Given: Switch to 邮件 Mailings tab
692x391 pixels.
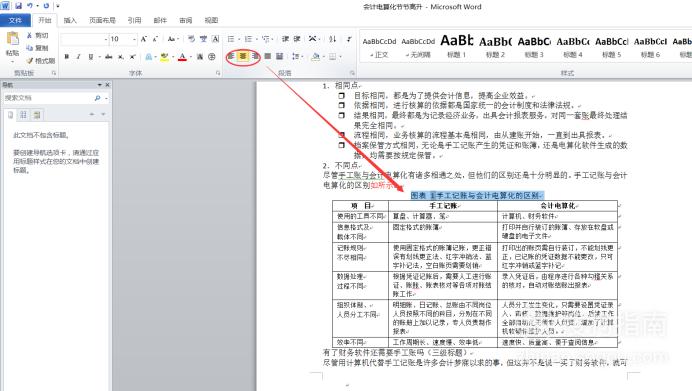Looking at the screenshot, I should point(160,20).
